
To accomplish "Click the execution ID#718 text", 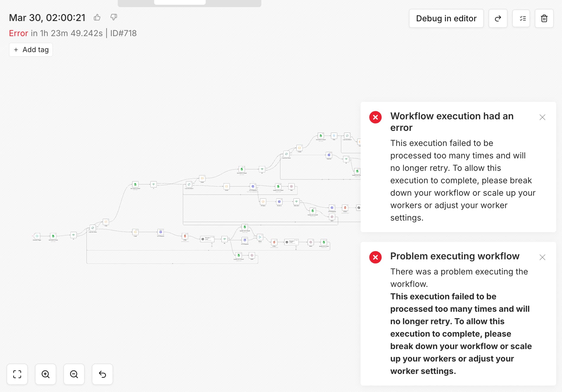I will click(x=123, y=33).
